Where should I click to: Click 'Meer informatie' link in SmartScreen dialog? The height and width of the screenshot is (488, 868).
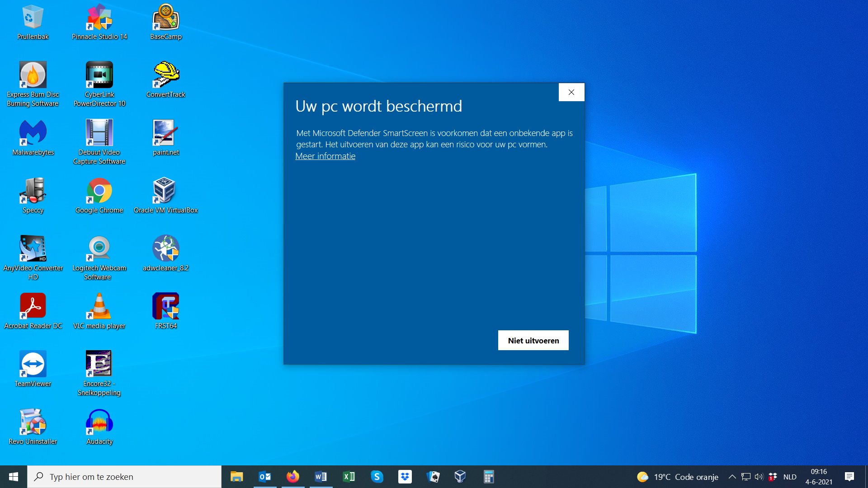click(x=325, y=156)
